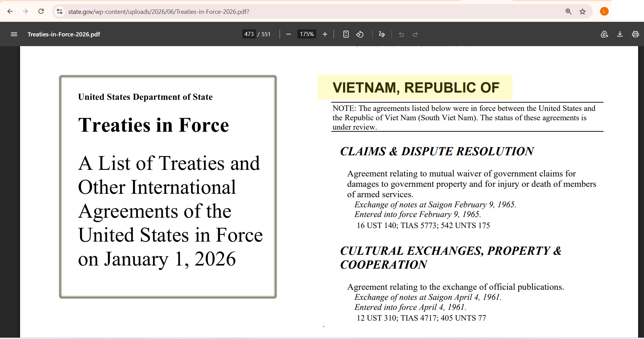Click the 'Treaties in Force' title
The image size is (644, 339).
point(154,125)
